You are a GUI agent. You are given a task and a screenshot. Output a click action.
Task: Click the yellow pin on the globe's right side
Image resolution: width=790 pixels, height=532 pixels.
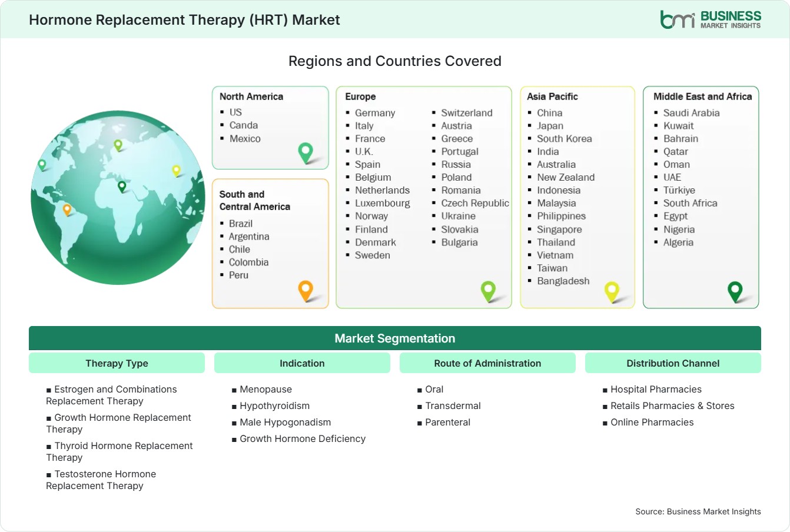click(x=176, y=171)
